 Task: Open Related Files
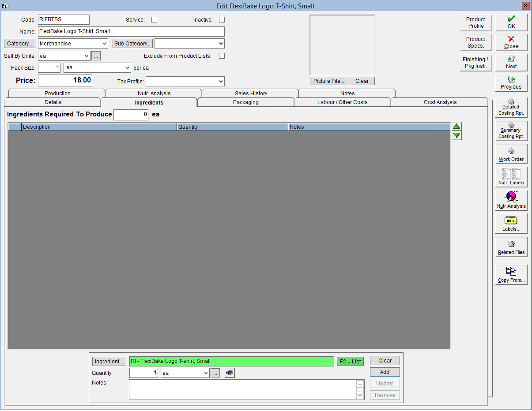[511, 247]
